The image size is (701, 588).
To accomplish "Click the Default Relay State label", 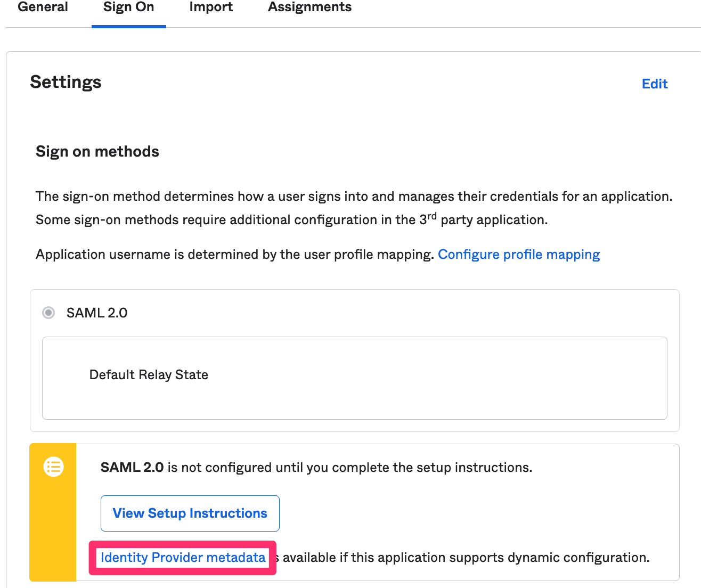I will [x=149, y=375].
